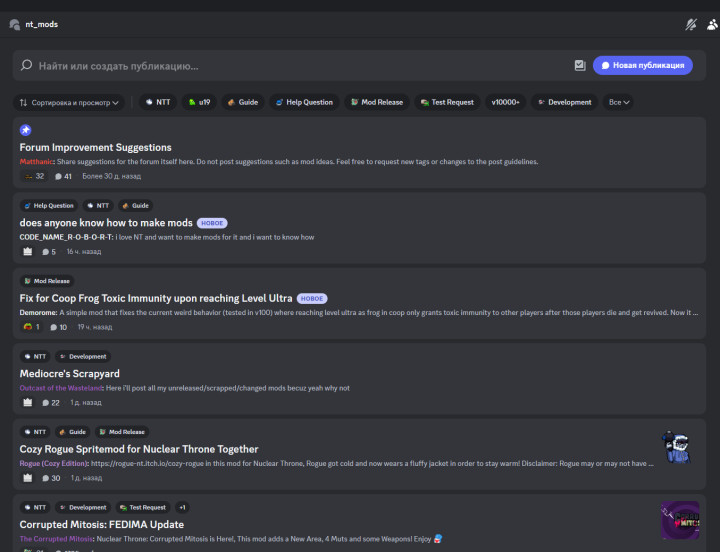
Task: Click the forum guidelines icon in search bar
Action: point(579,66)
